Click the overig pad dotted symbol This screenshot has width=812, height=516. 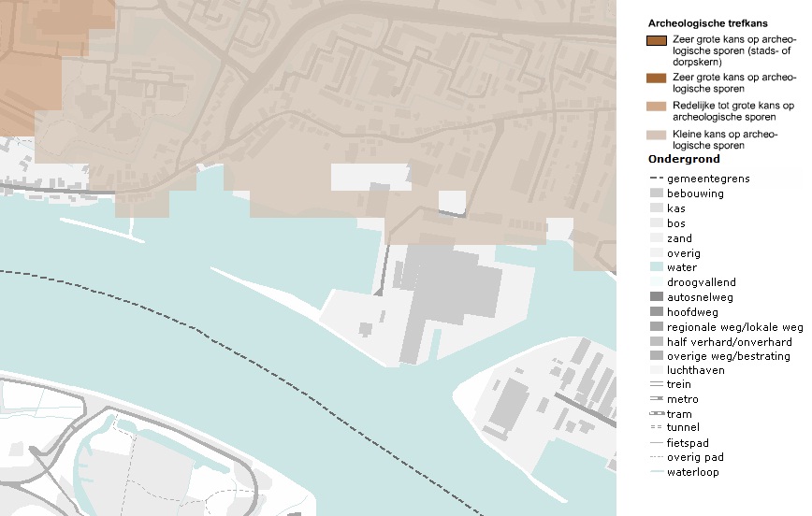coord(656,457)
